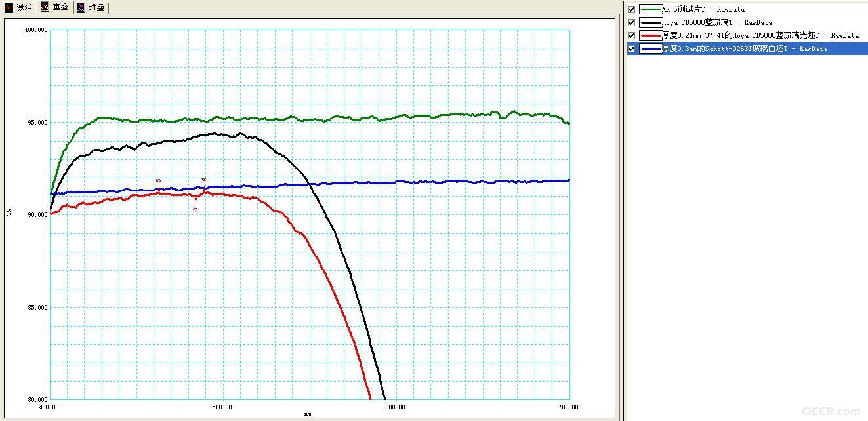
Task: Click the red spectrum icon on 激活 tab
Action: coord(9,8)
